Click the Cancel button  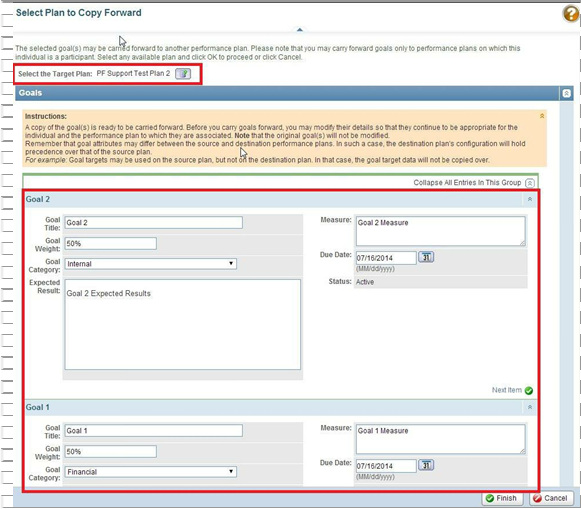pos(551,498)
